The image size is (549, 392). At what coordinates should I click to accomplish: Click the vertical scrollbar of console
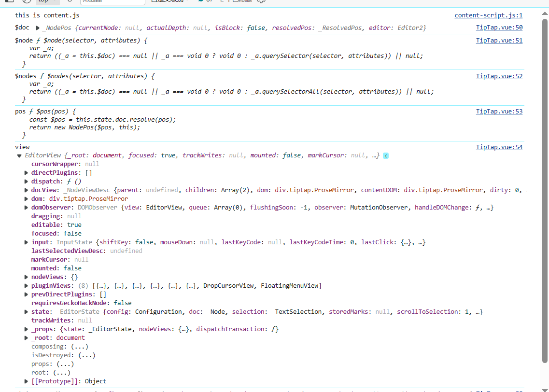point(545,193)
